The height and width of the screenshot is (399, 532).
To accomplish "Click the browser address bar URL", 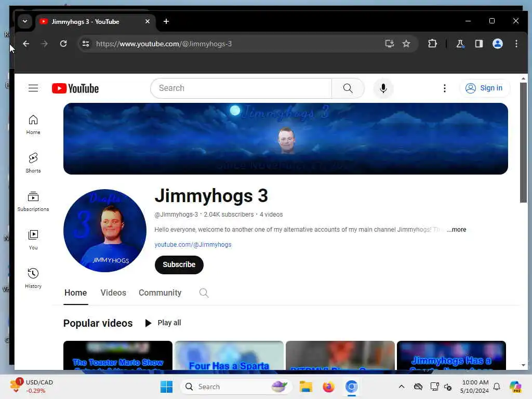I will 164,44.
